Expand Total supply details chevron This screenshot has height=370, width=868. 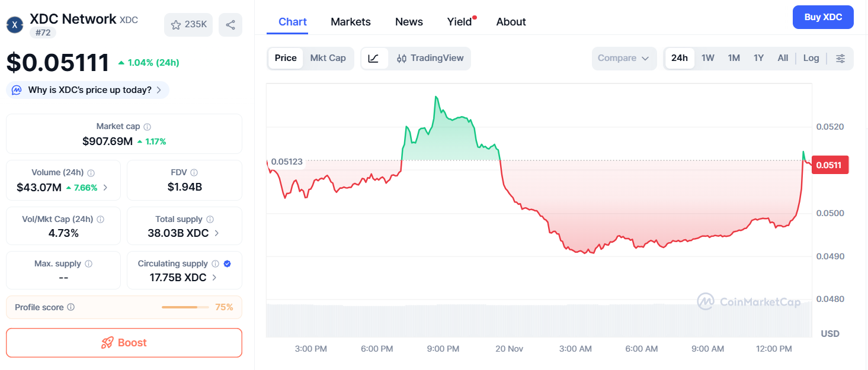(x=217, y=233)
